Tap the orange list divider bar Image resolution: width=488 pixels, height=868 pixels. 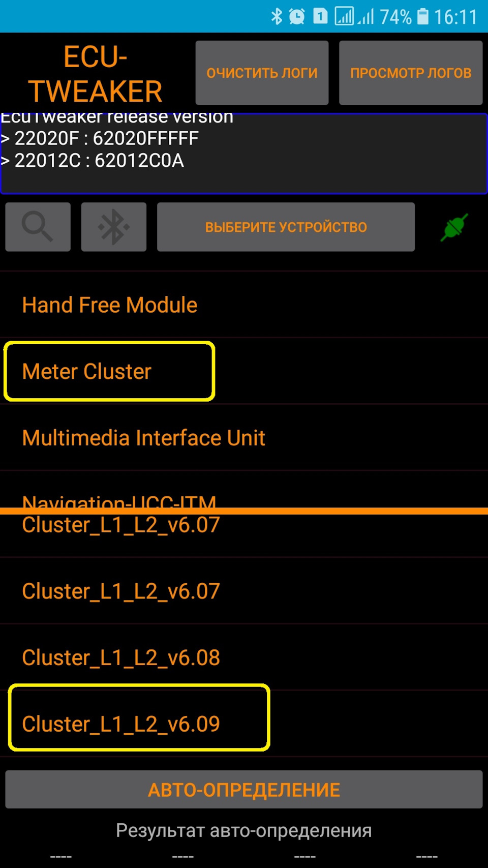pyautogui.click(x=244, y=511)
